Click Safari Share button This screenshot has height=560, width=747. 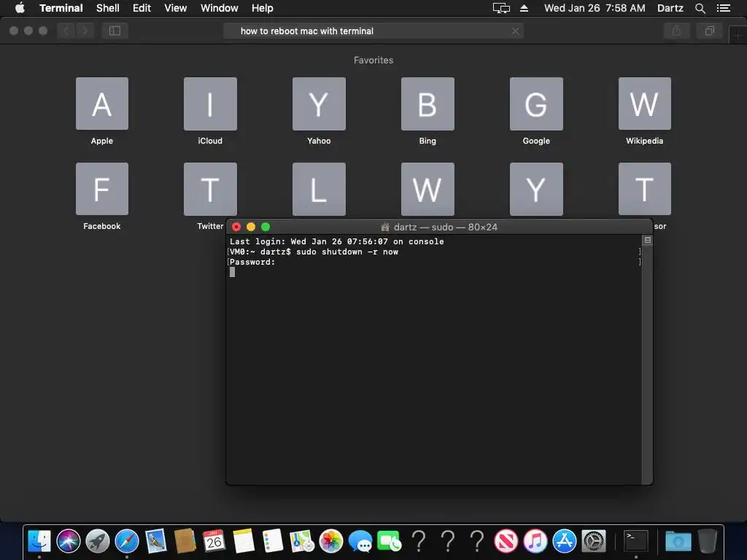(x=676, y=31)
